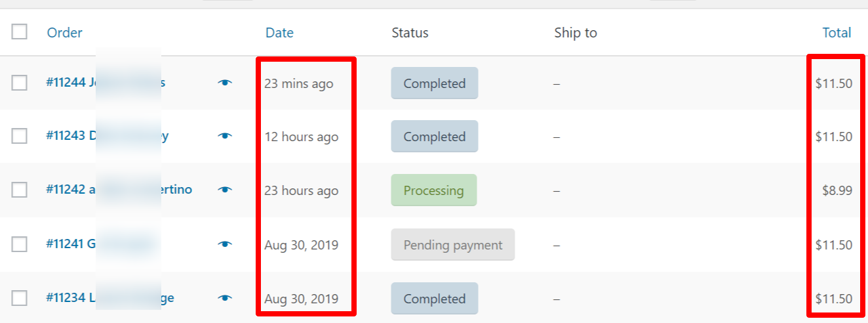Preview order #11234 with eye icon
The width and height of the screenshot is (868, 323).
click(x=225, y=298)
